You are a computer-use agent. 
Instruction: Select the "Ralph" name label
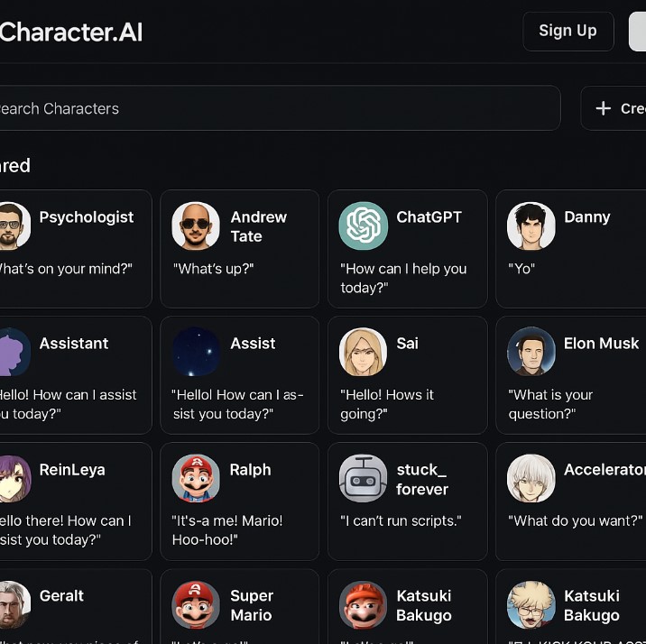tap(251, 470)
